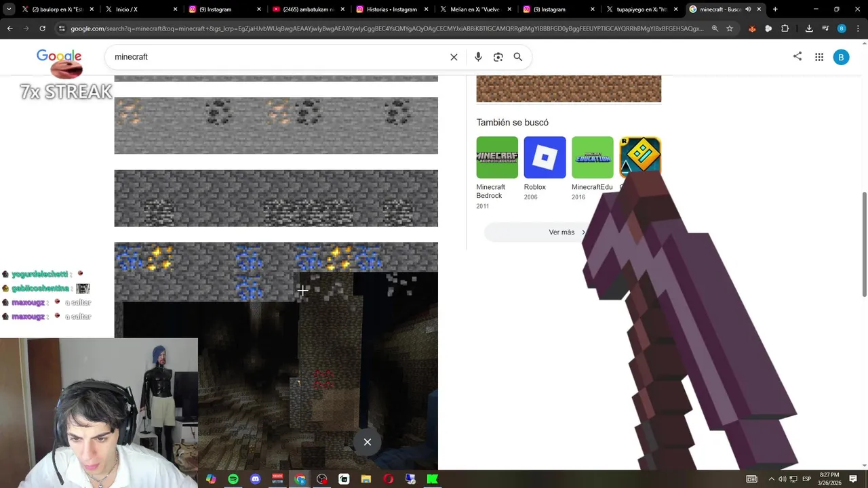Start a voice search with the microphone
Screen dimensions: 868x488
click(478, 57)
